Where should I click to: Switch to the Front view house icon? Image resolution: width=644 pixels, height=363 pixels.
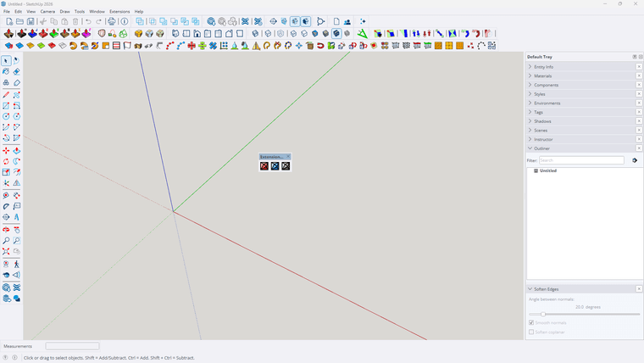coord(197,34)
